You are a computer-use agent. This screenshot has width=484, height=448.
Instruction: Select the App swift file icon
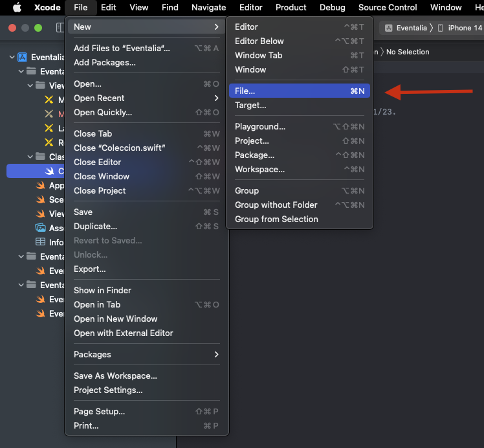tap(40, 185)
